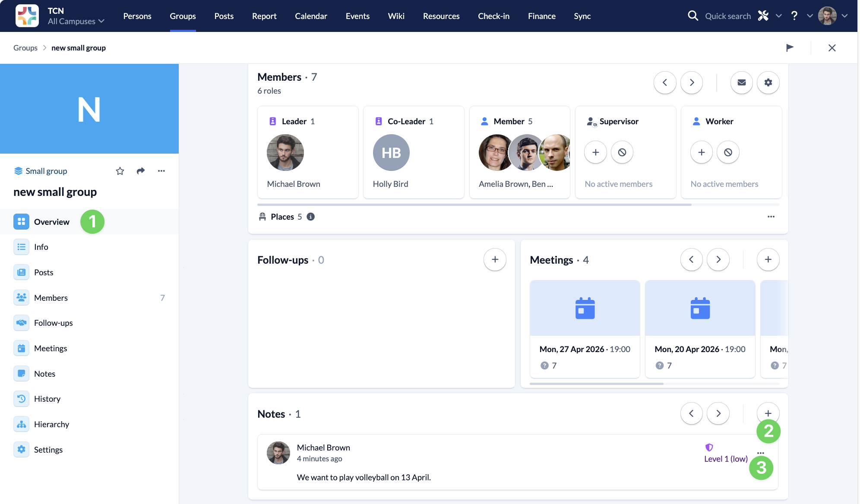Click the flag icon in breadcrumb bar
Viewport: 860px width, 504px height.
pos(790,48)
